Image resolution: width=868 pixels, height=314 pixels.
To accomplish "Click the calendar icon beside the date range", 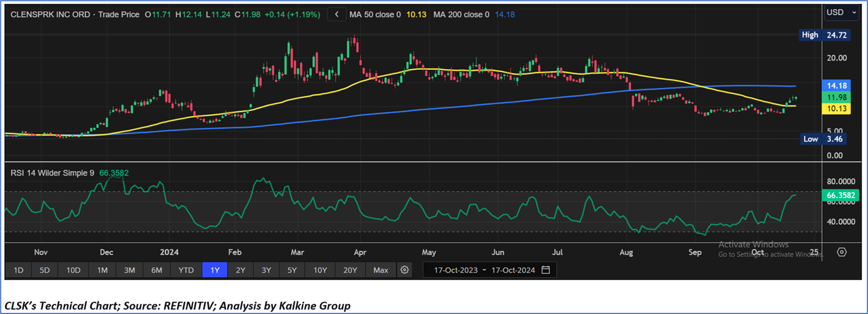I will coord(546,270).
